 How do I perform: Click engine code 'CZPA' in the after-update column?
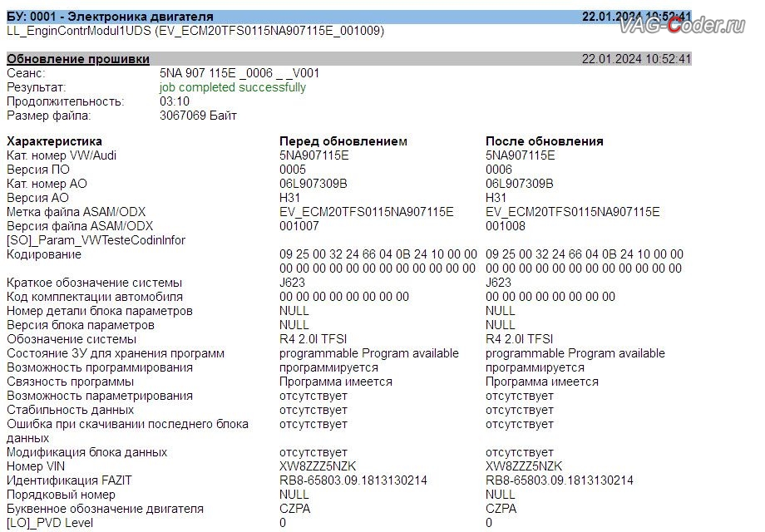(501, 509)
